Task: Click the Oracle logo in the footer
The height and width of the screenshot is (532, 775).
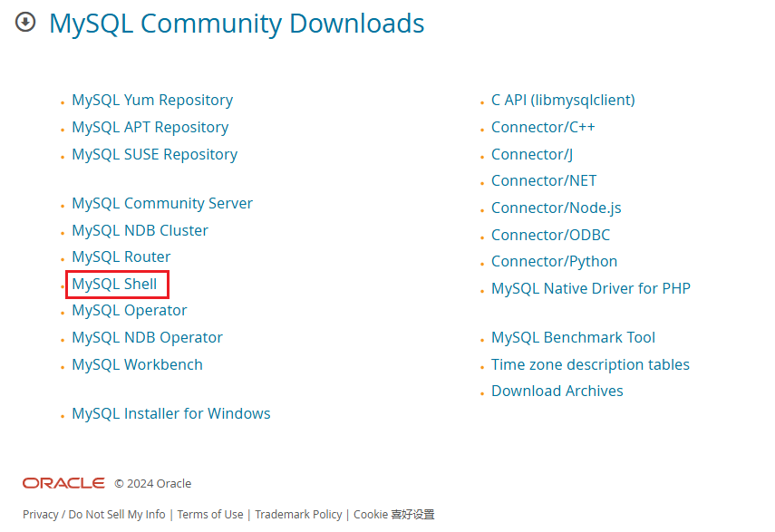Action: coord(63,483)
